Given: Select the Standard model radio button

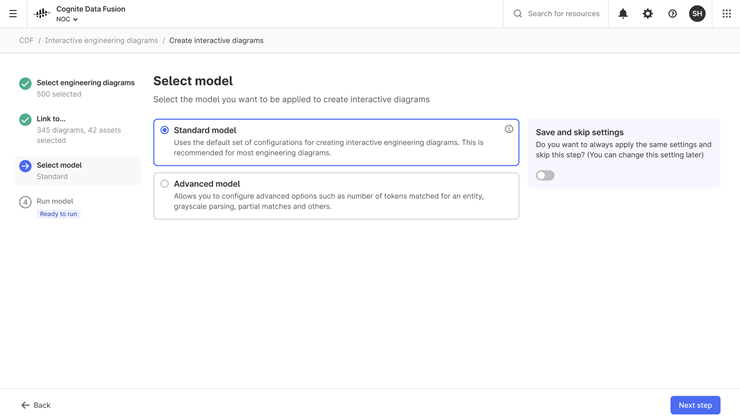Looking at the screenshot, I should tap(164, 130).
